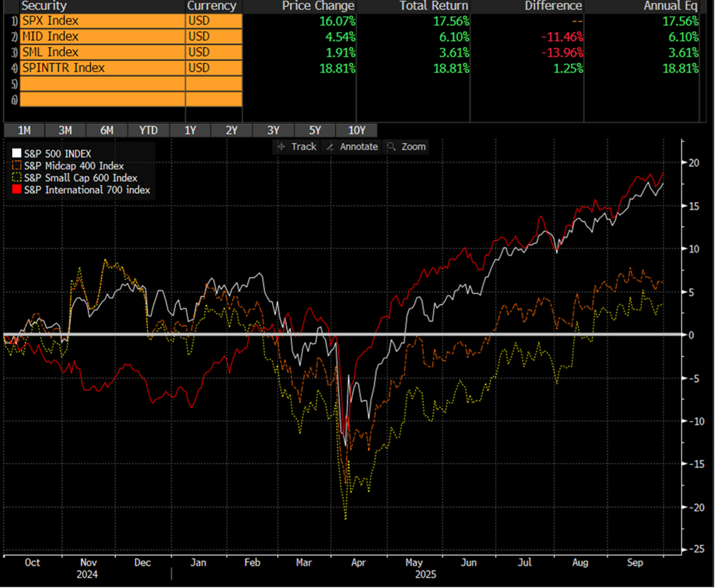This screenshot has width=715, height=588.
Task: Click the USD currency cell for SPINTTR Index
Action: point(214,68)
